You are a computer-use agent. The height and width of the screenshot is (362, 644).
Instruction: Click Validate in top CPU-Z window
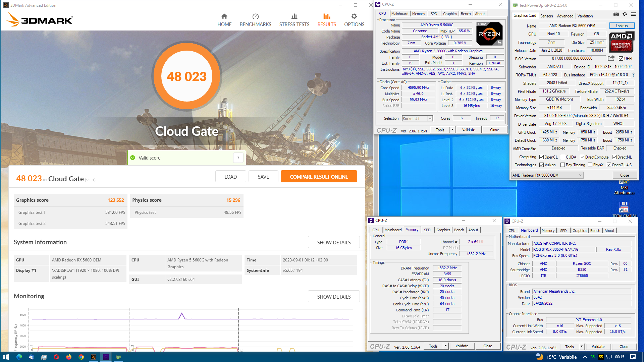click(x=468, y=130)
